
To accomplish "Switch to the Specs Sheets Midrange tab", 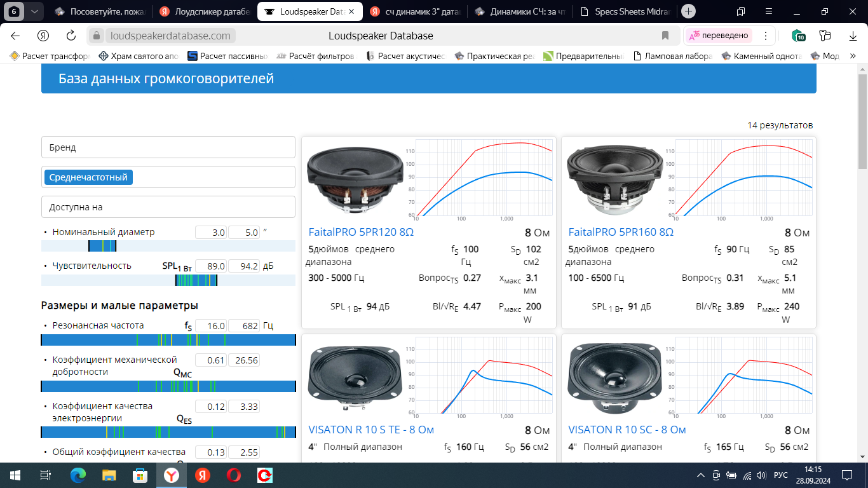I will (624, 11).
